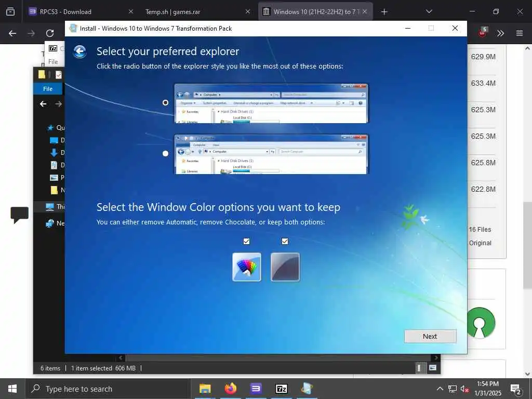Show more browser toolbar items
The height and width of the screenshot is (399, 532).
[500, 33]
